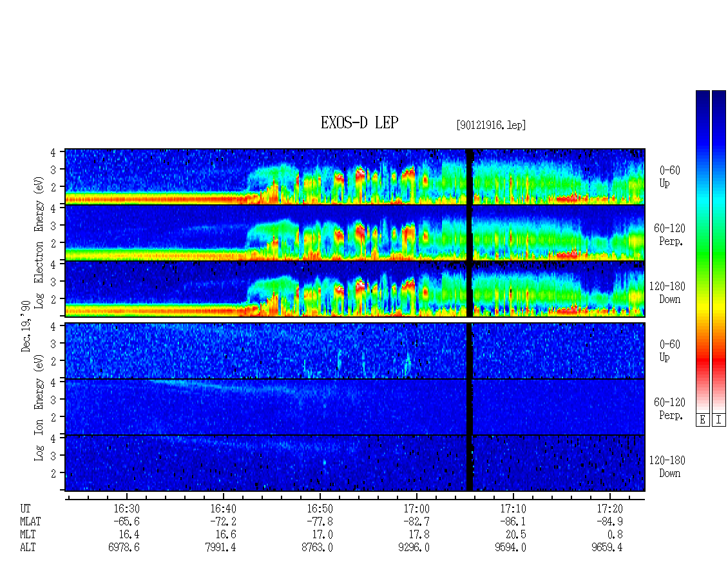Click the MLT value 16.4
The image size is (728, 564).
[129, 535]
